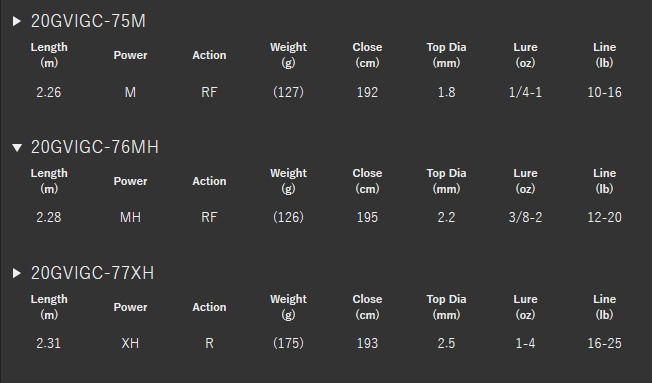Image resolution: width=652 pixels, height=383 pixels.
Task: Collapse the 20GVIGC-76MH disclosure triangle
Action: 17,147
